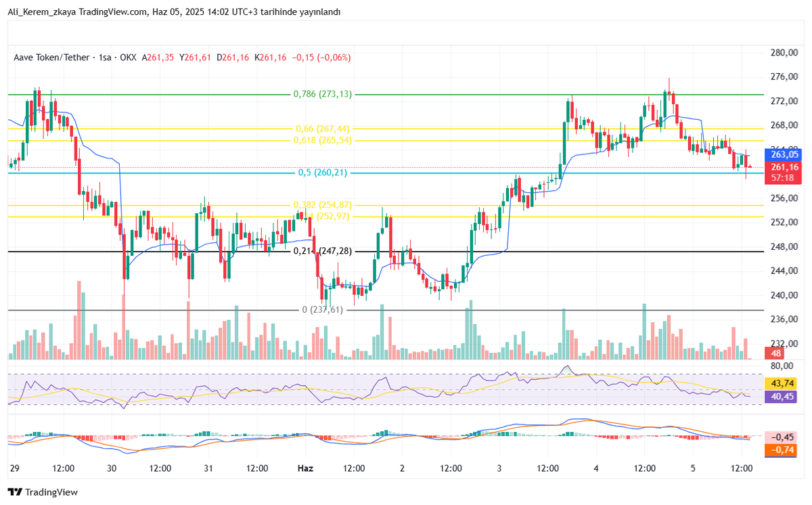812x505 pixels.
Task: Click the high value Y261,61
Action: 196,58
